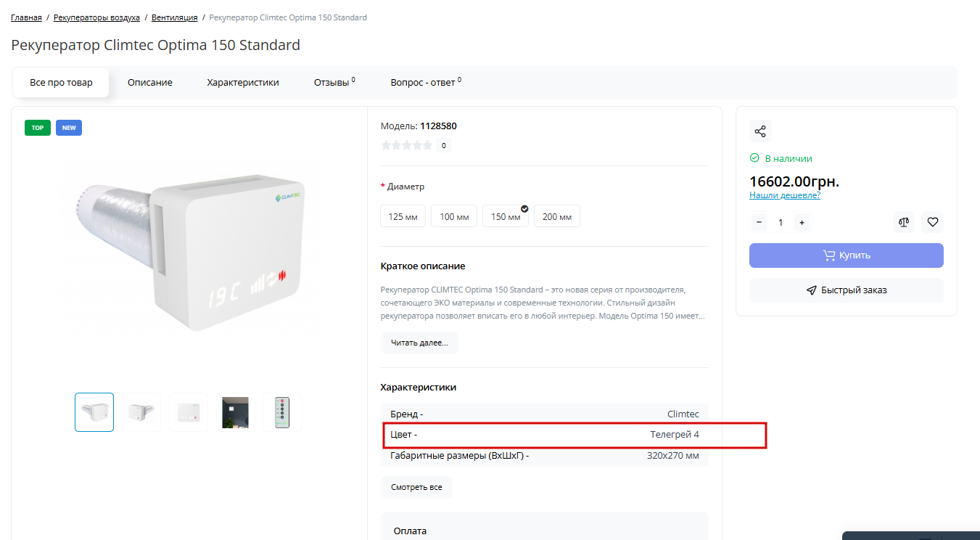Open Рекуператоры воздуха breadcrumb link

pyautogui.click(x=96, y=17)
